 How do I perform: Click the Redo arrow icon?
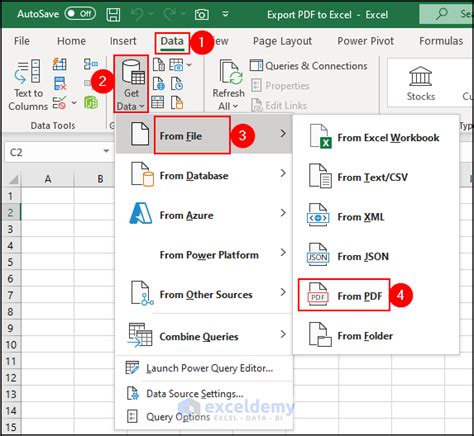(x=170, y=14)
